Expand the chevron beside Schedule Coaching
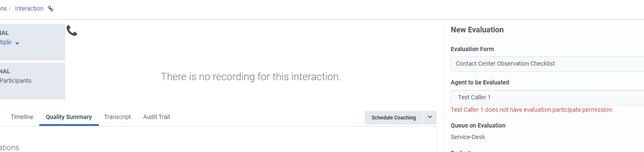 pyautogui.click(x=430, y=117)
